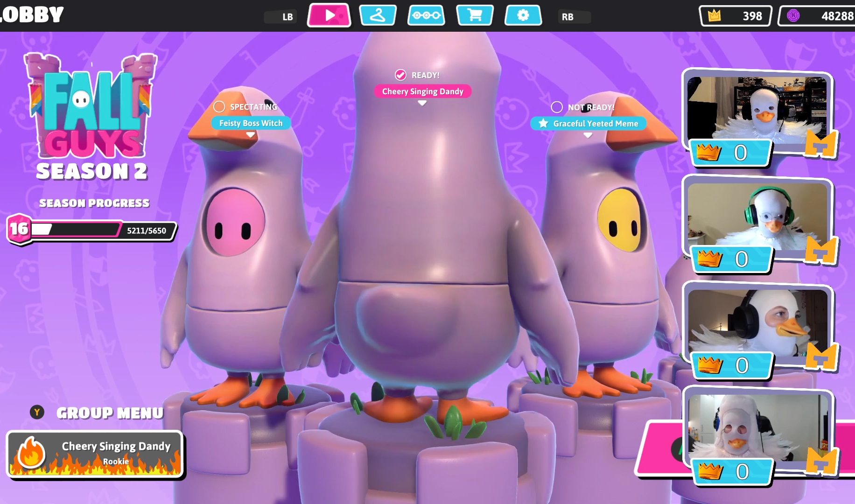Click the RB shoulder button prompt
This screenshot has width=855, height=504.
(x=575, y=17)
